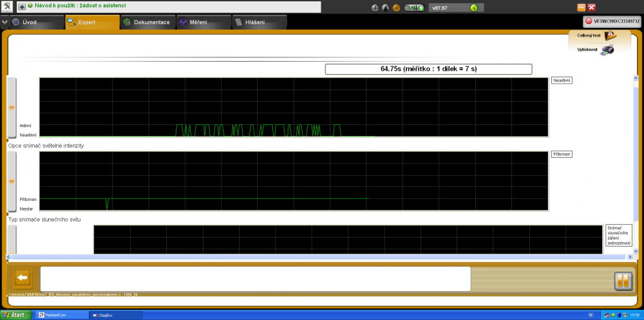Click the minus on the zoom control
The height and width of the screenshot is (320, 644).
pyautogui.click(x=407, y=7)
